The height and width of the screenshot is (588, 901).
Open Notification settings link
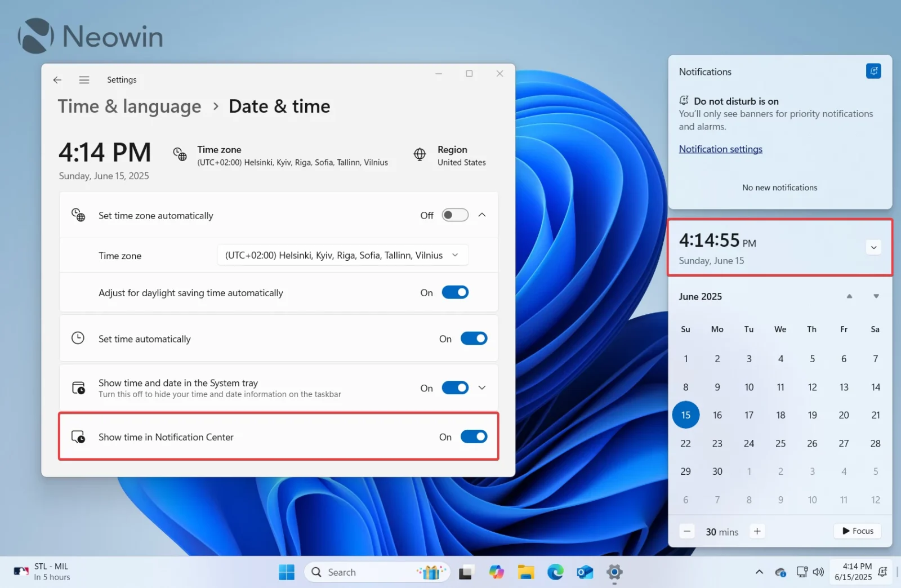[720, 149]
